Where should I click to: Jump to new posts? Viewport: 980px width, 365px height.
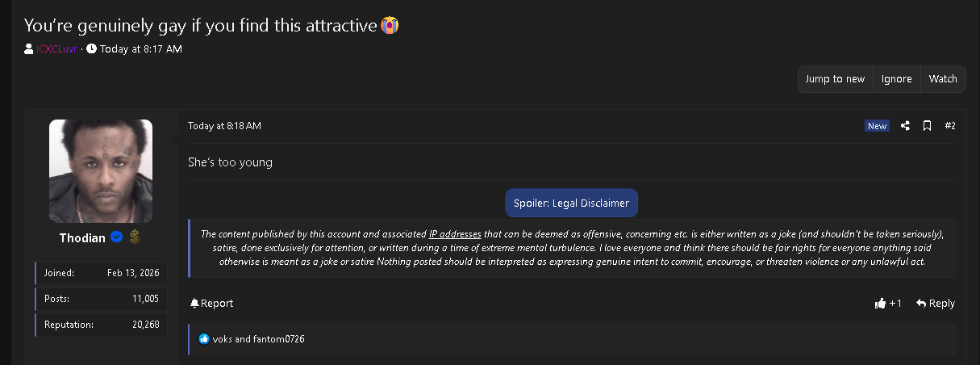(835, 79)
